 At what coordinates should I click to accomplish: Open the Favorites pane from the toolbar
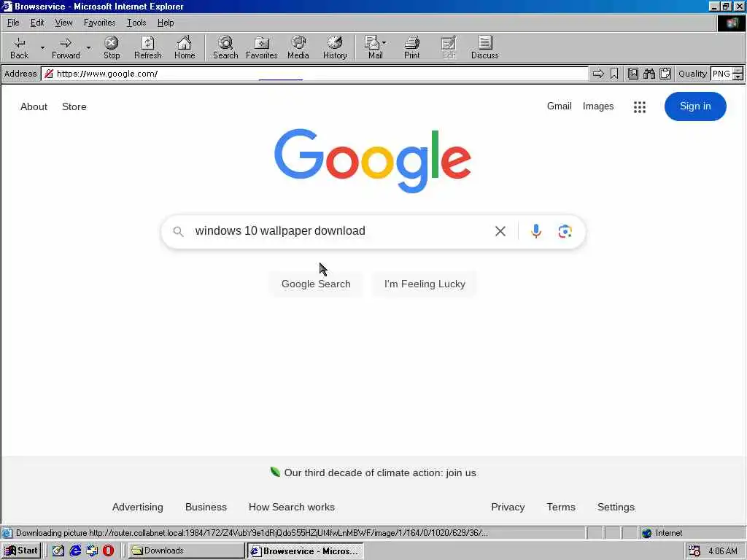(x=262, y=47)
